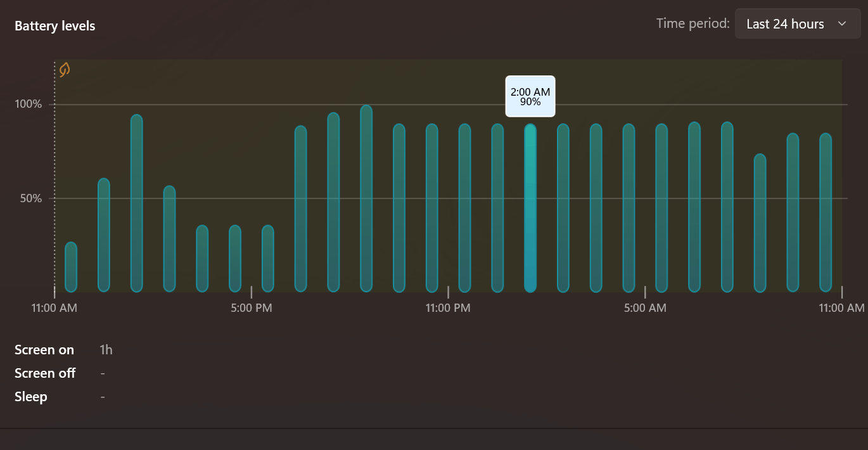Click the 5:00 PM time axis label

(x=252, y=308)
